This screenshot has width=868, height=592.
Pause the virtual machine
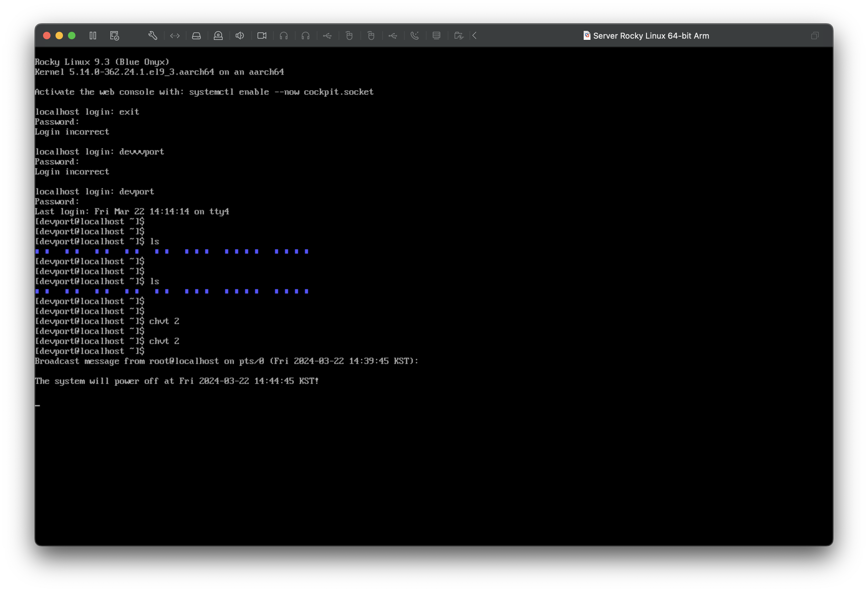coord(93,36)
